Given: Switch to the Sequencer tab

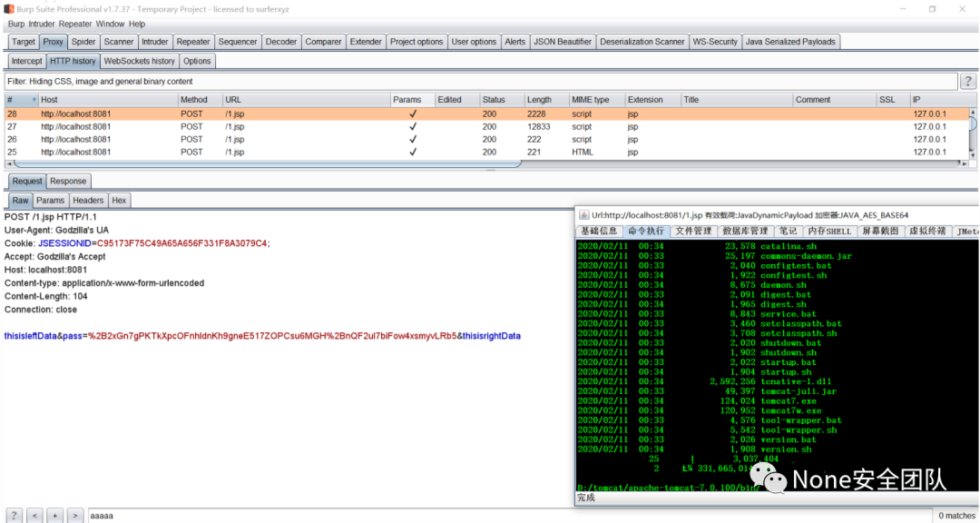Looking at the screenshot, I should (x=238, y=42).
